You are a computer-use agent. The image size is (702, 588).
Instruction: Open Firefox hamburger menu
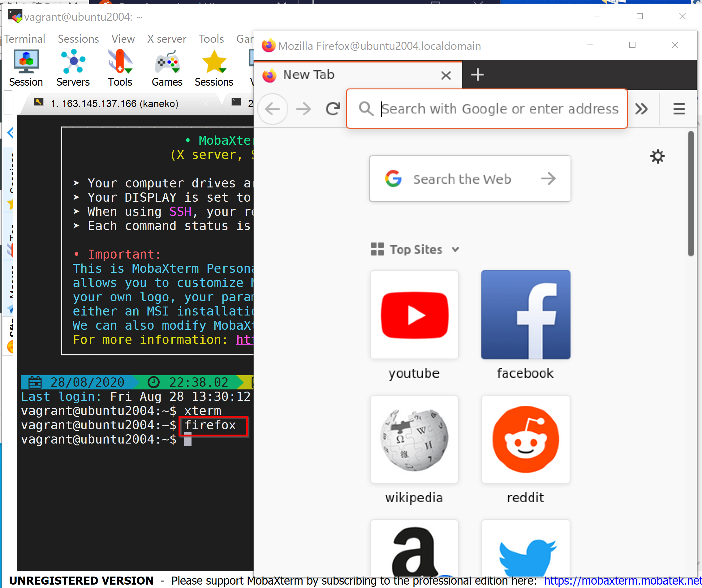tap(679, 109)
